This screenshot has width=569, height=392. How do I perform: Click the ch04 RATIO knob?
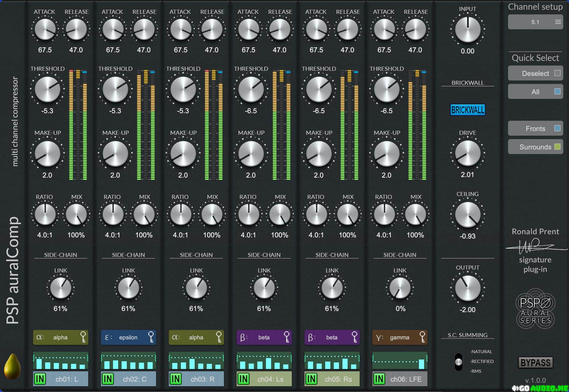click(248, 214)
